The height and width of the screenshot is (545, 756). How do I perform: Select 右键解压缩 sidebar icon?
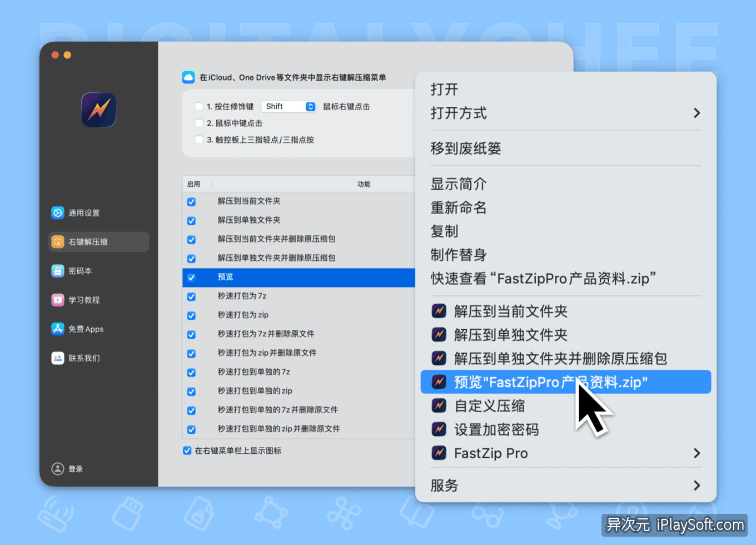coord(58,242)
